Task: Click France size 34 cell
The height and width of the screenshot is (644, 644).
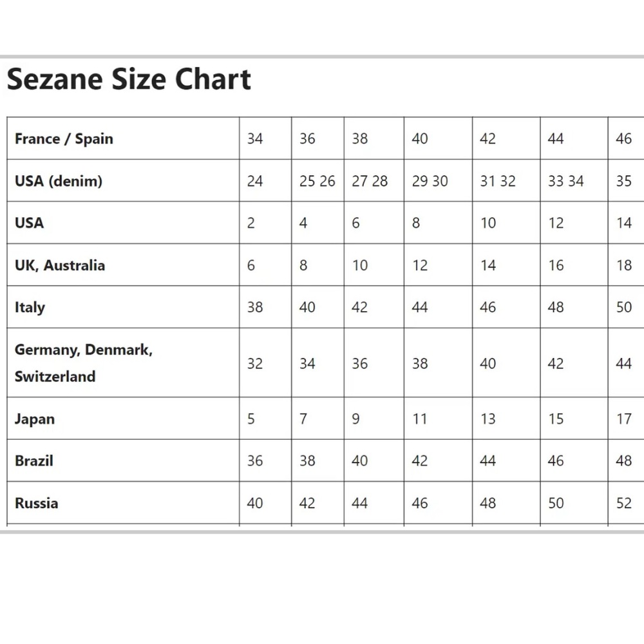Action: [x=255, y=139]
